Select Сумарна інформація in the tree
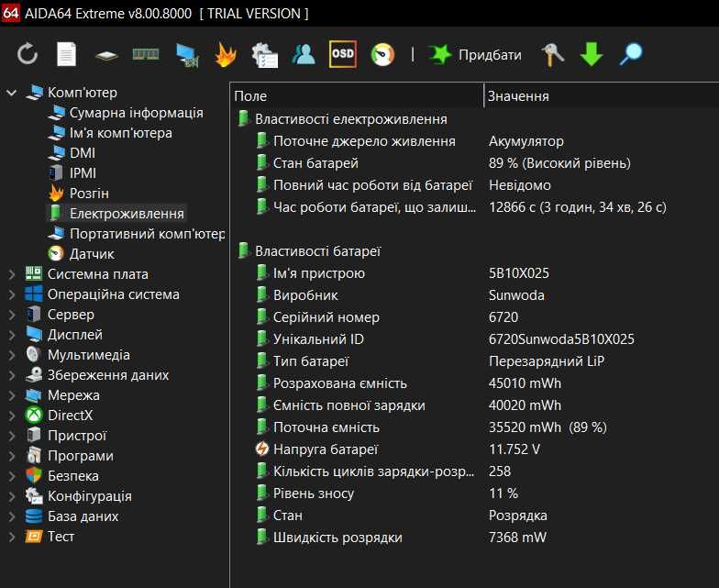The height and width of the screenshot is (588, 719). (136, 113)
